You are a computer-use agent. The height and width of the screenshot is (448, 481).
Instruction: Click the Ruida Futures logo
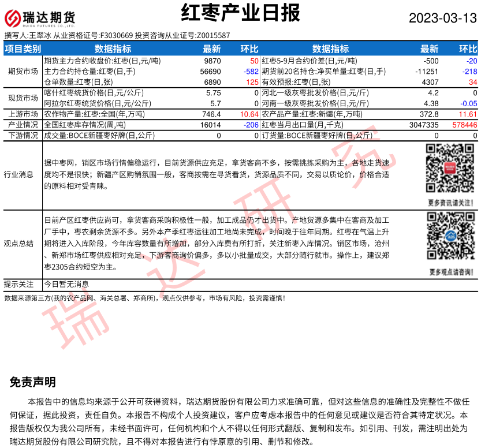(x=40, y=18)
